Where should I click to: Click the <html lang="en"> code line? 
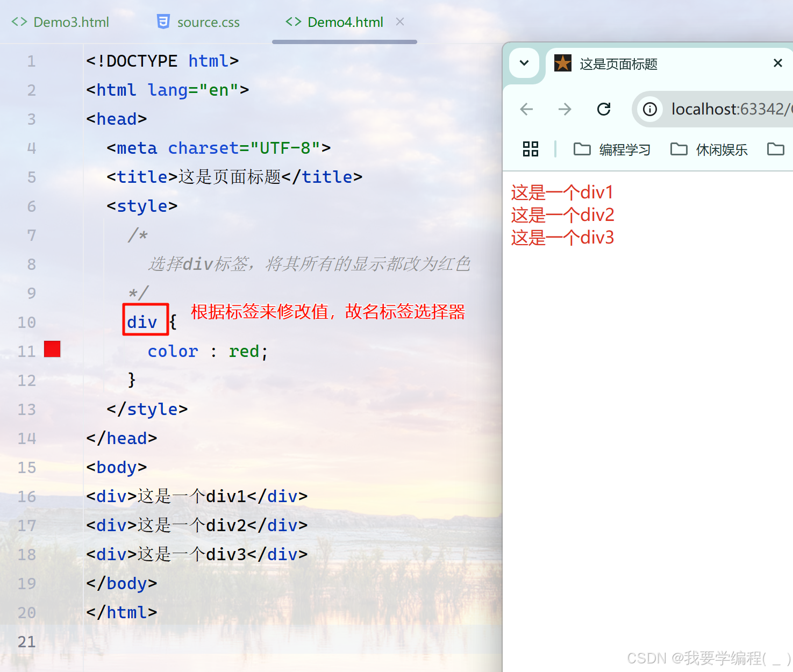coord(167,90)
